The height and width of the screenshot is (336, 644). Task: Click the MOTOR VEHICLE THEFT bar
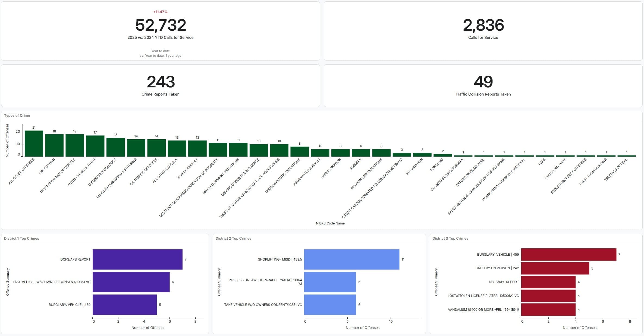(x=95, y=146)
